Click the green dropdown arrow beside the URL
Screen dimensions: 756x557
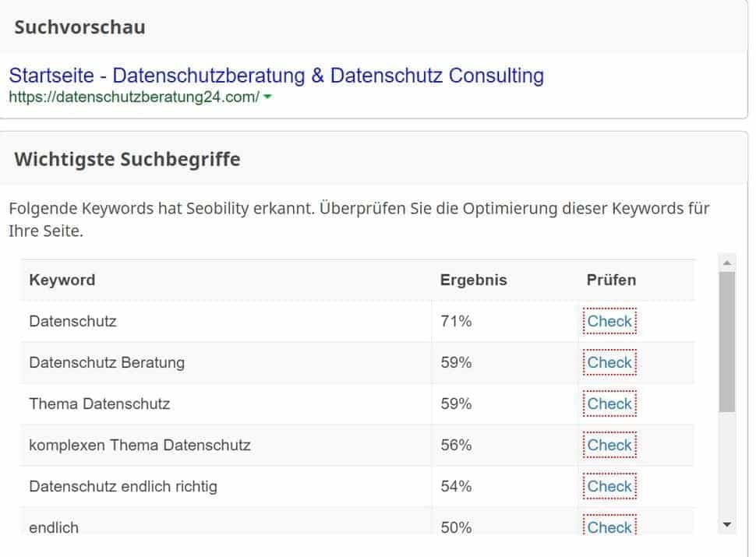point(267,97)
